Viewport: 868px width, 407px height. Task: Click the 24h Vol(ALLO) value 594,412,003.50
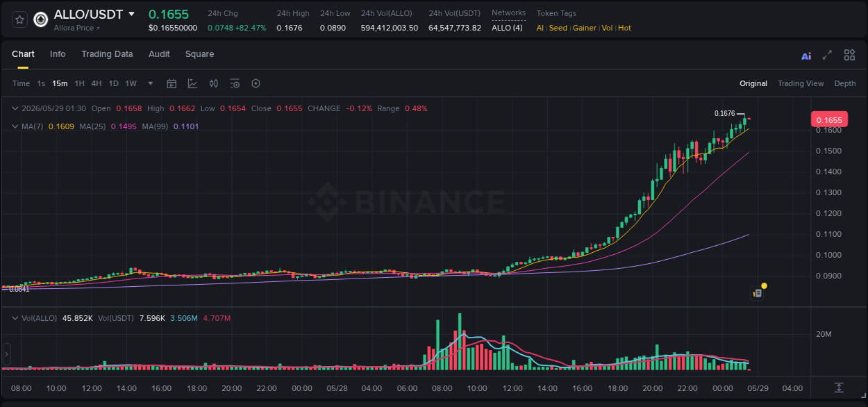pyautogui.click(x=390, y=28)
